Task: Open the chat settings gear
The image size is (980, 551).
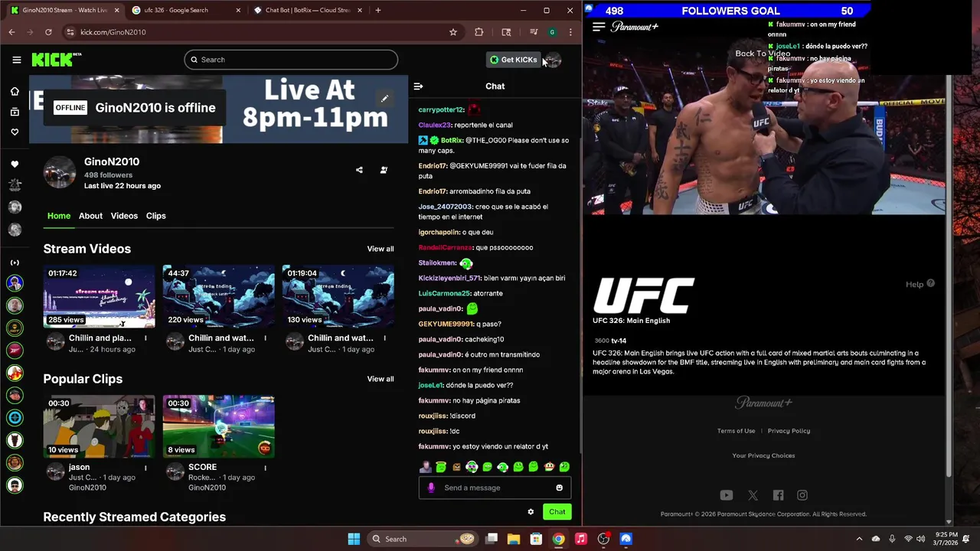Action: [x=531, y=512]
